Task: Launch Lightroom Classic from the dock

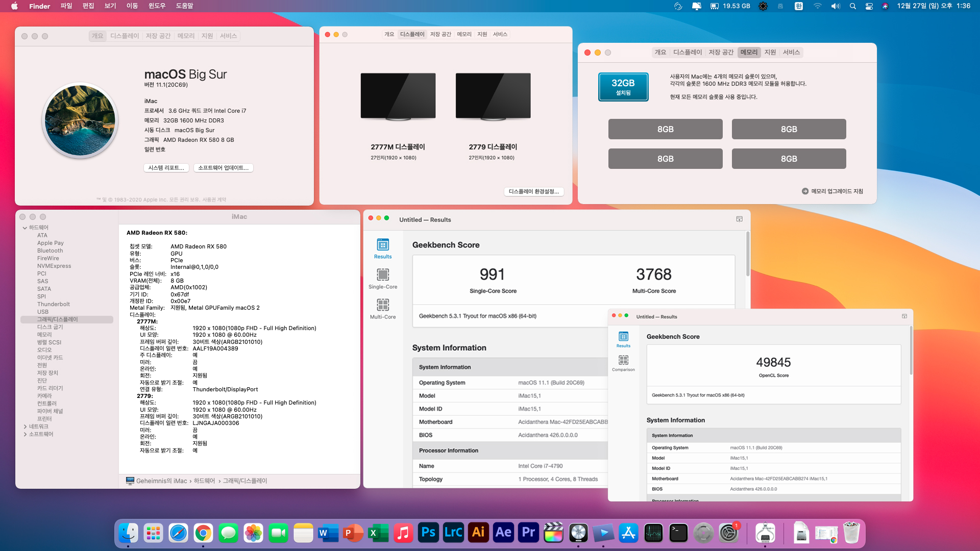Action: [453, 533]
